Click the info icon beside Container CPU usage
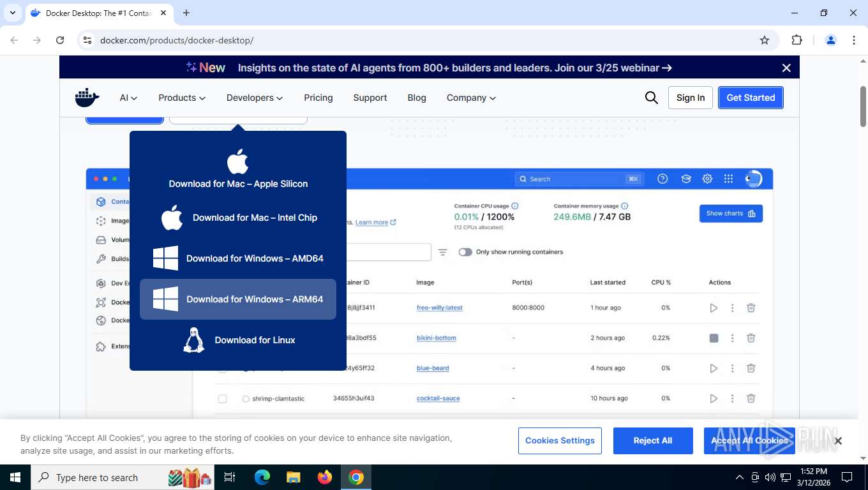The image size is (868, 490). pos(515,206)
